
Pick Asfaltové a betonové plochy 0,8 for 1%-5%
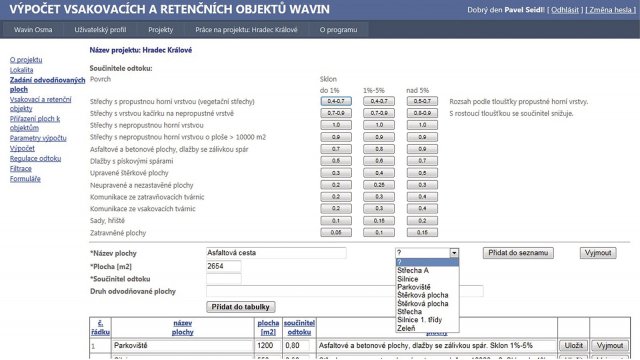[x=379, y=149]
